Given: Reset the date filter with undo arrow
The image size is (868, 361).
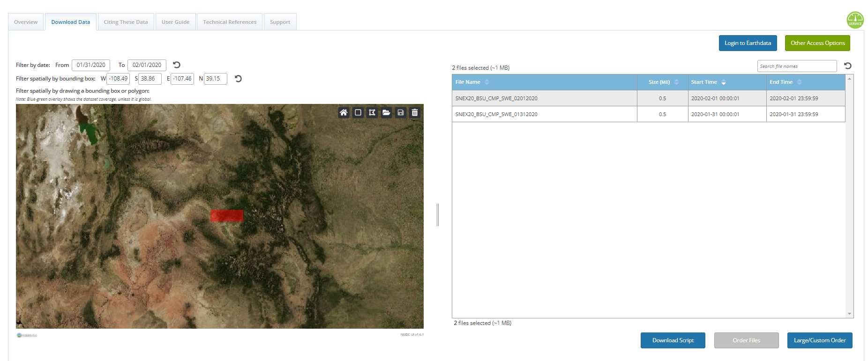Looking at the screenshot, I should click(177, 65).
